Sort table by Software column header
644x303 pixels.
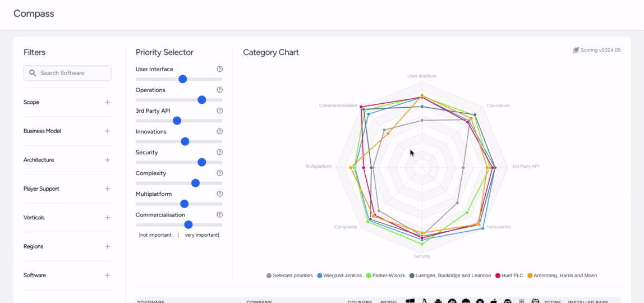(x=152, y=301)
